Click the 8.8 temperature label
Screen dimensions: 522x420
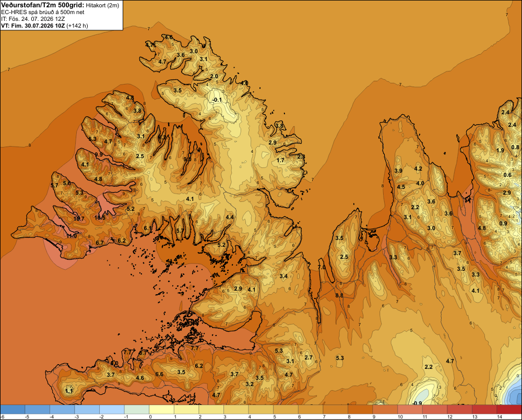[339, 295]
